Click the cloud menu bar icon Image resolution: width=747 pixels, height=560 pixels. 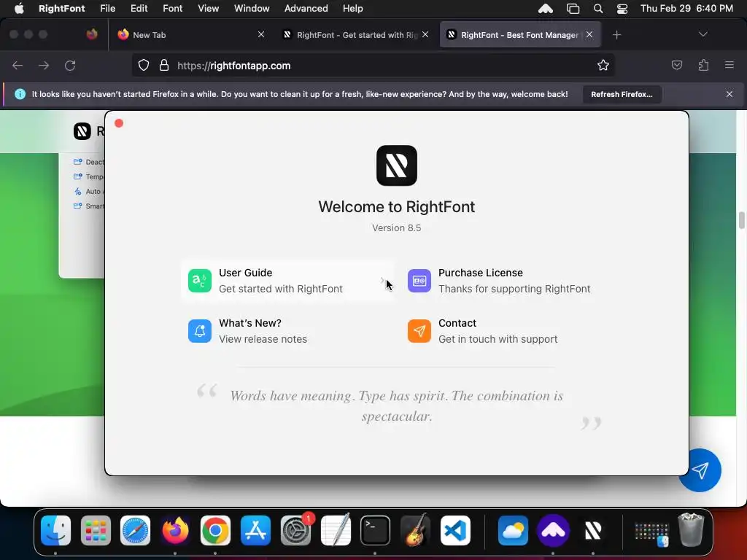[x=546, y=8]
